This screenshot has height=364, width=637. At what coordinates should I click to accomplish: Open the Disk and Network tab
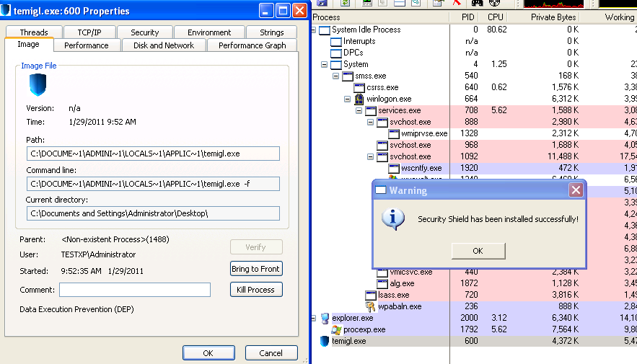(164, 45)
